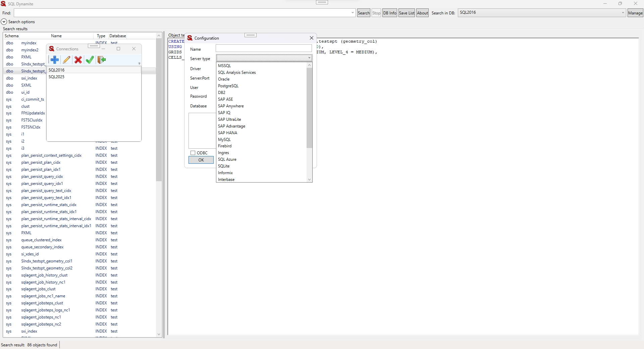This screenshot has width=644, height=349.
Task: Open the Find field history dropdown arrow
Action: [353, 13]
